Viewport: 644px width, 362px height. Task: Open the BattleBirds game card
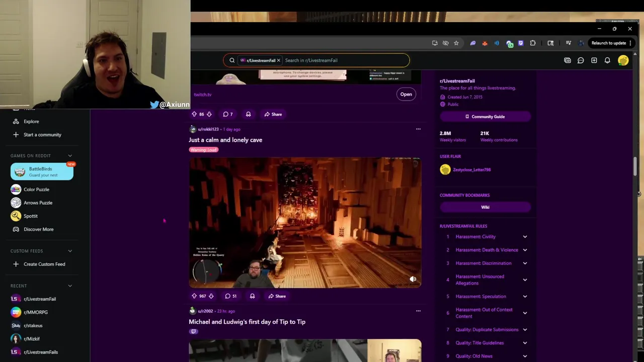(42, 171)
